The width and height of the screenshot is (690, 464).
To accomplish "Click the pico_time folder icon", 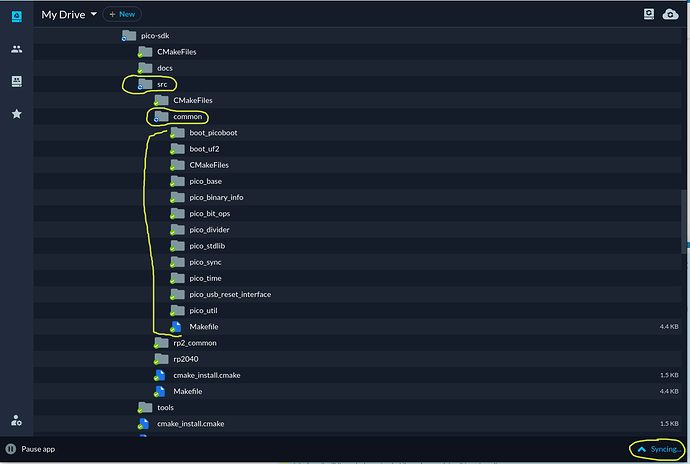I will pos(177,278).
